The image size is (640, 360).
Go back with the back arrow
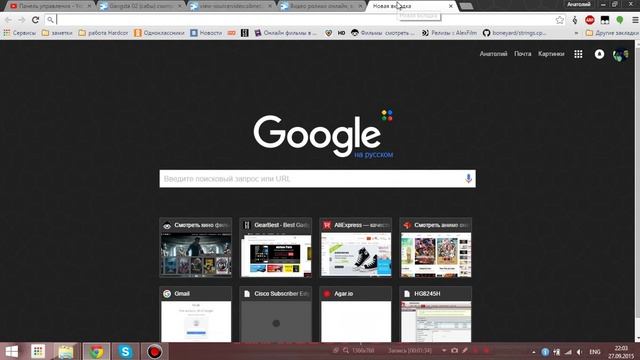[8, 20]
